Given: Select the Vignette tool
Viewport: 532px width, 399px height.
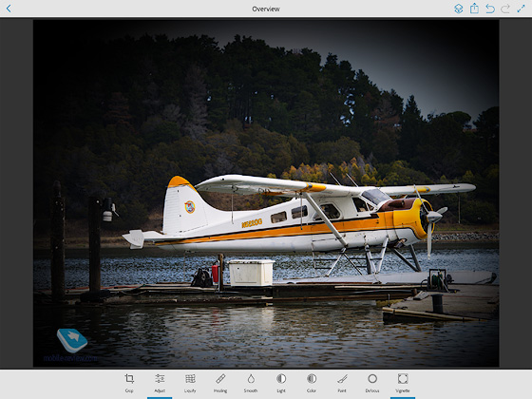Looking at the screenshot, I should click(x=403, y=383).
